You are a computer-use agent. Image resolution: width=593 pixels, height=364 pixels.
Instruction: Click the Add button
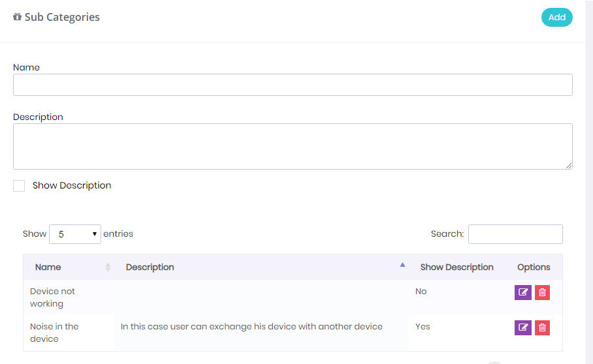tap(556, 18)
